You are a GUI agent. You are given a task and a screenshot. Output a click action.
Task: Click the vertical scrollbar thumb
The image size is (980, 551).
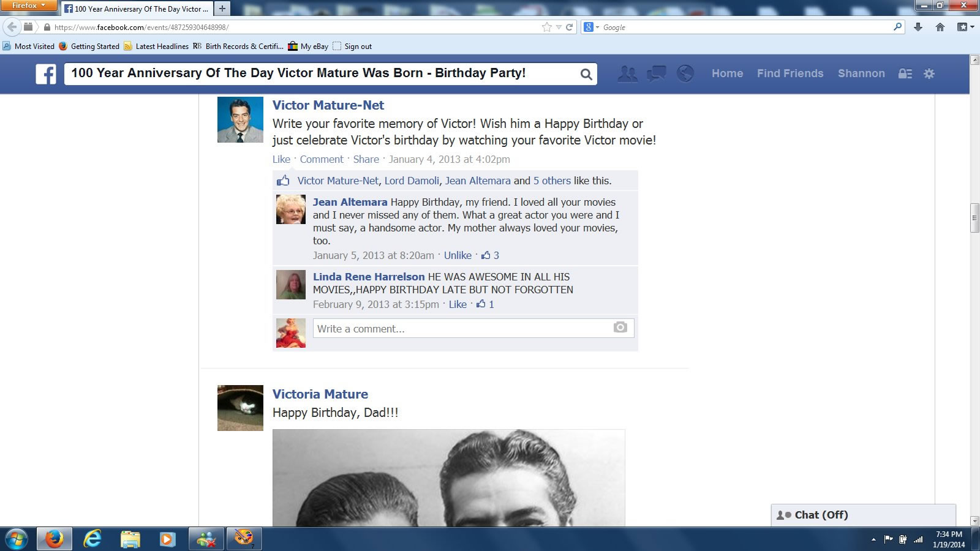974,218
